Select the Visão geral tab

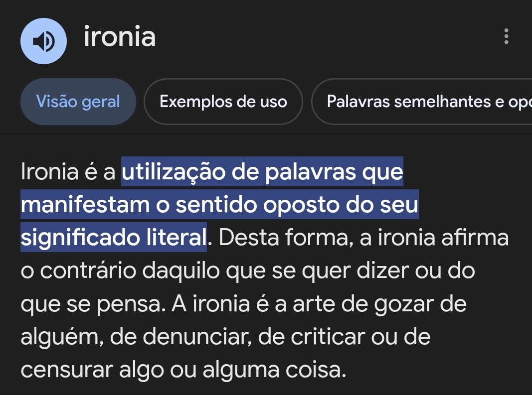point(78,102)
